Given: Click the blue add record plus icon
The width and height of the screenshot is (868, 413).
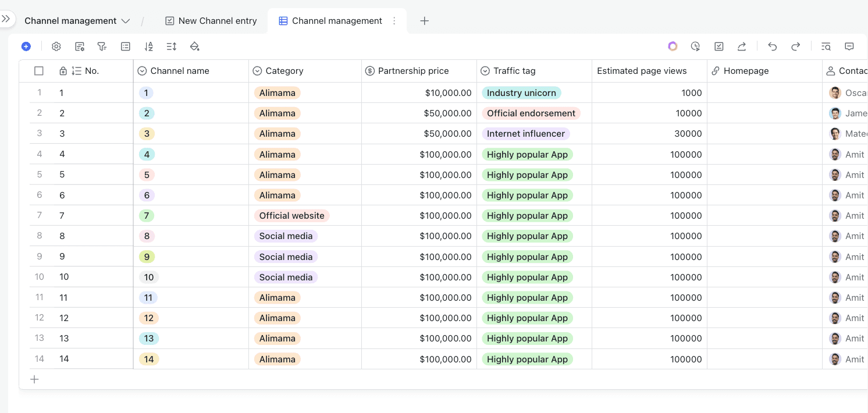Looking at the screenshot, I should tap(26, 47).
